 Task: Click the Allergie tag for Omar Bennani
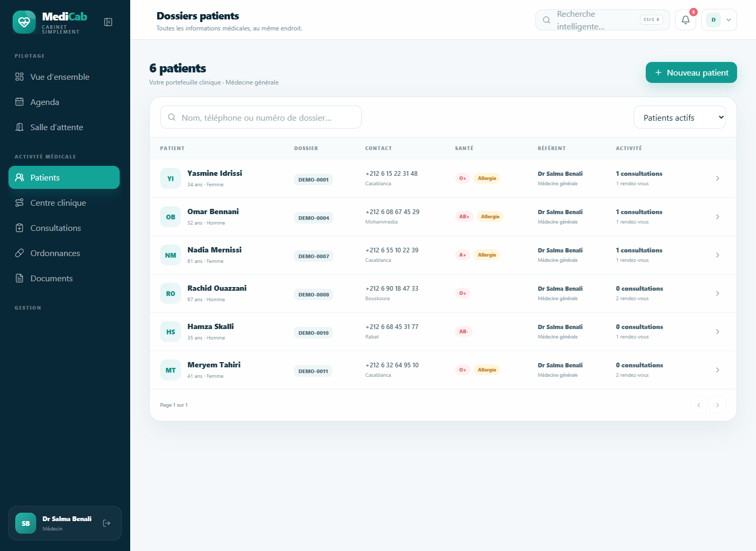(490, 217)
